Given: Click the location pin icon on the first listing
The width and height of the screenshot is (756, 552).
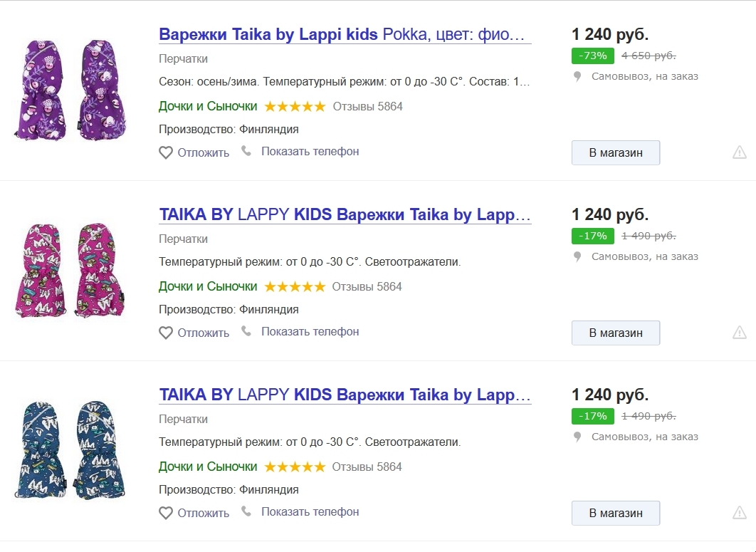Looking at the screenshot, I should 578,76.
